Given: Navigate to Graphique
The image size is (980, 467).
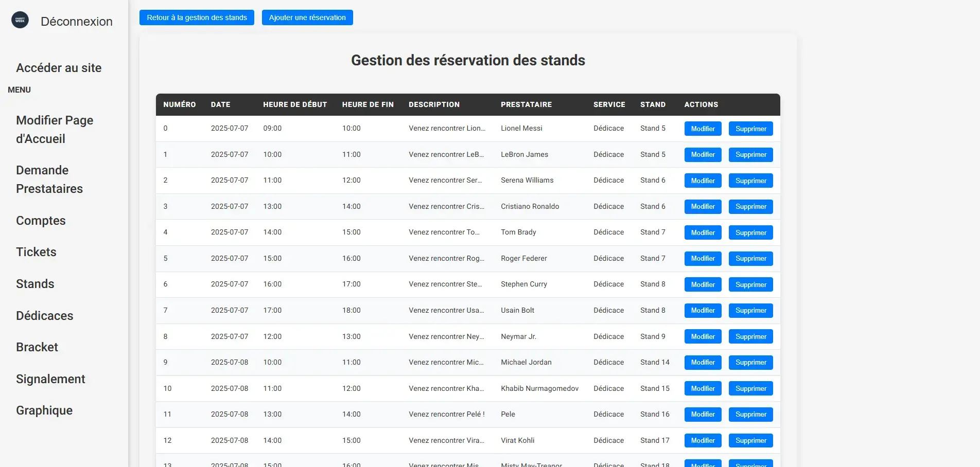Looking at the screenshot, I should 44,410.
